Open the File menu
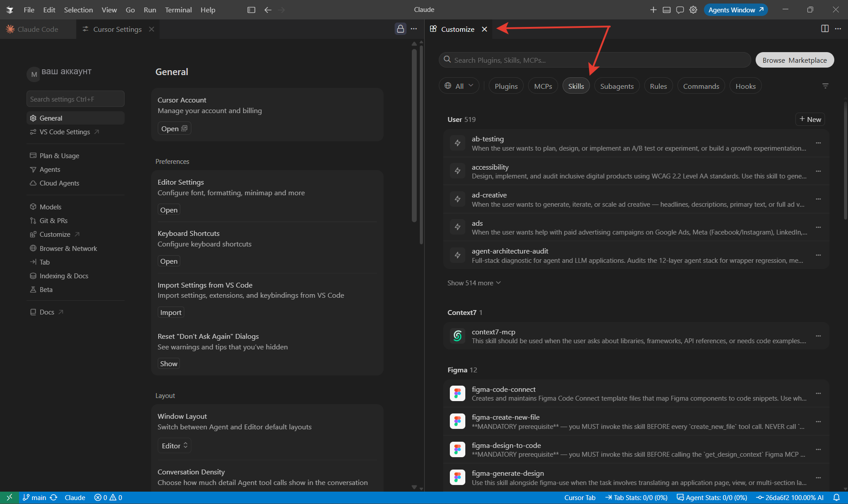Screen dimensions: 848x504 (29, 10)
